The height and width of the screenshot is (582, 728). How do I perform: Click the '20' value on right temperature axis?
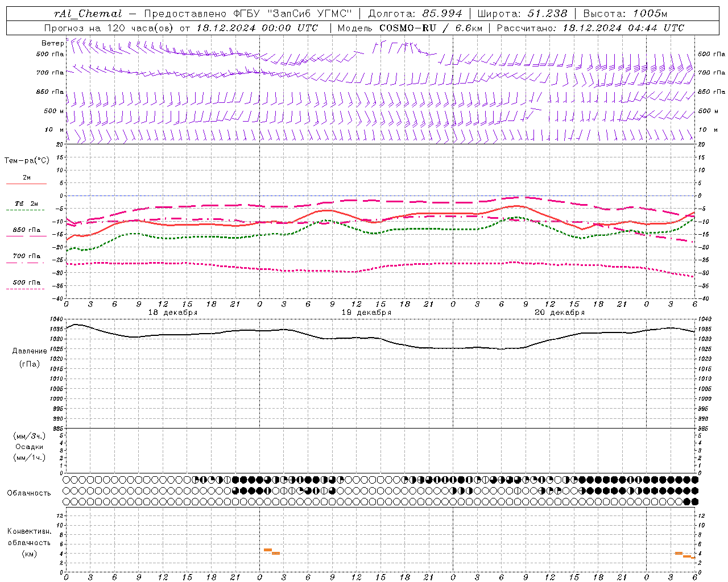pyautogui.click(x=702, y=144)
